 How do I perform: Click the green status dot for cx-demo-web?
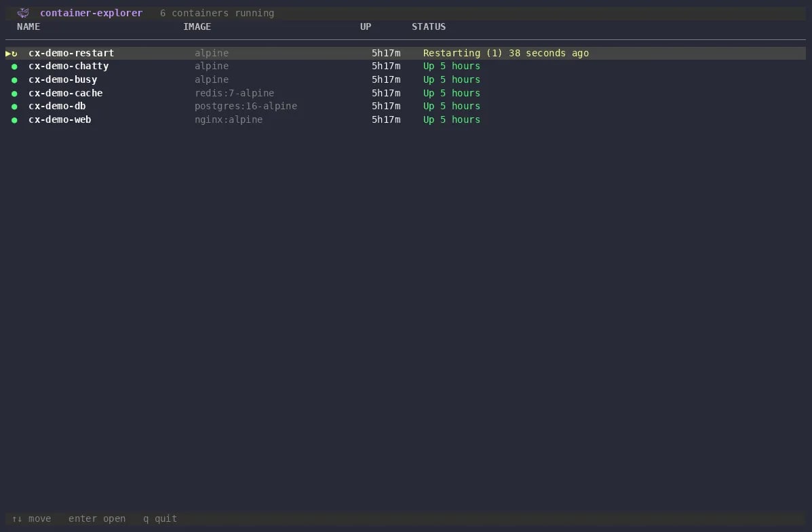pos(14,120)
